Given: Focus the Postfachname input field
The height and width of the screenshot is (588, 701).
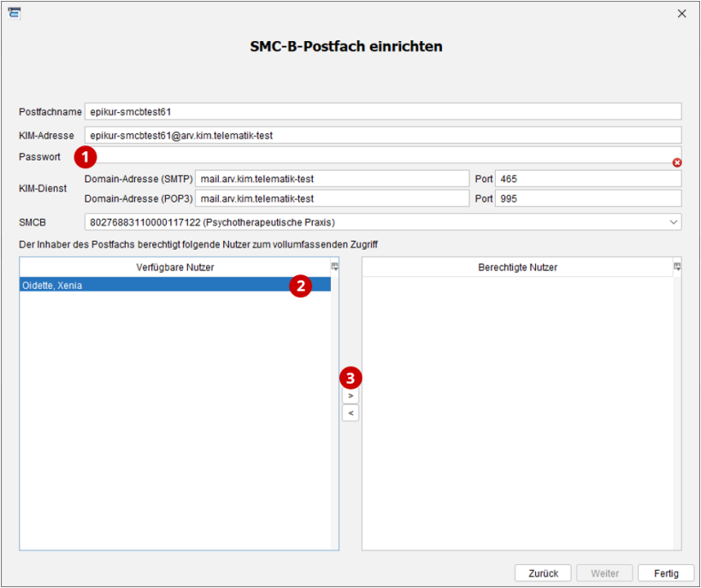Looking at the screenshot, I should [x=383, y=112].
